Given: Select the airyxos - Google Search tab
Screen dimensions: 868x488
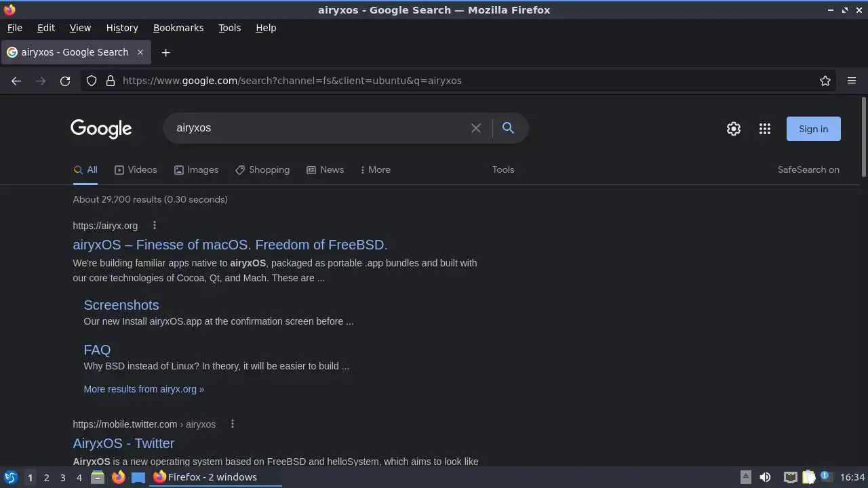Looking at the screenshot, I should tap(75, 52).
